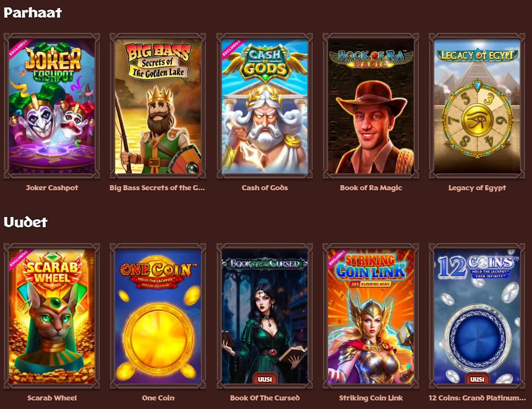Click the Scarab Wheel title link
Viewport: 532px width, 409px height.
(x=52, y=398)
